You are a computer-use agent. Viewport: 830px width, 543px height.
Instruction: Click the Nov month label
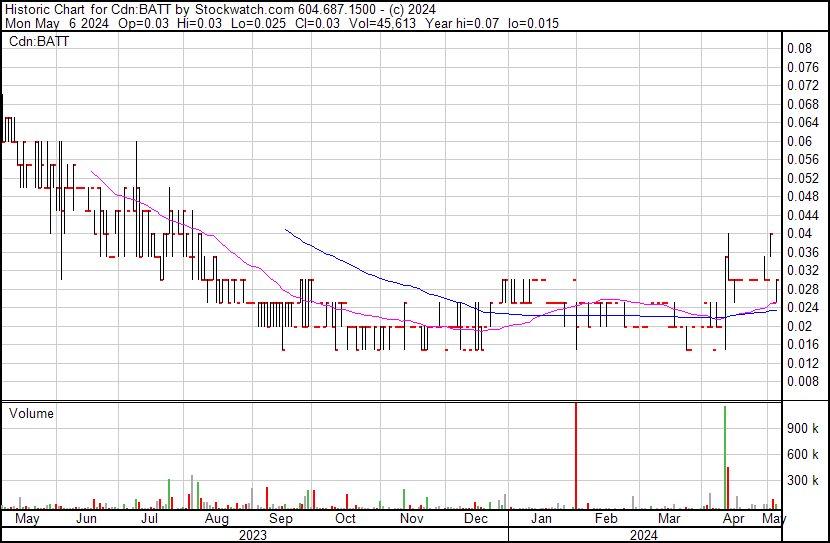[x=411, y=518]
